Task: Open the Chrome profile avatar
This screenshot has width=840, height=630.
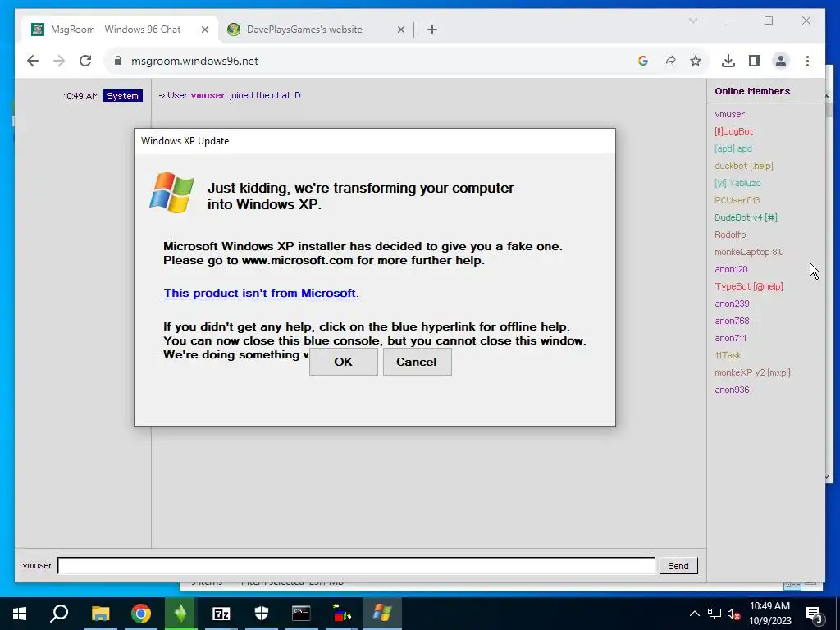Action: [781, 61]
